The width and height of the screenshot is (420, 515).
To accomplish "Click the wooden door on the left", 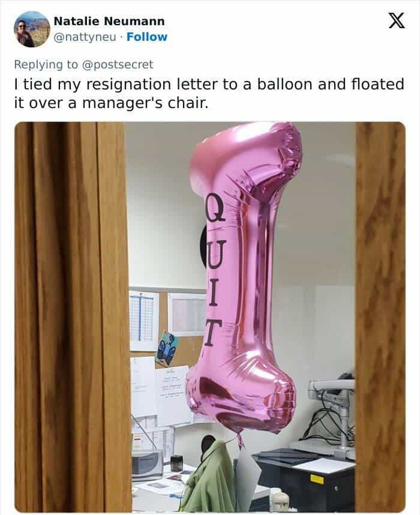I will (72, 316).
